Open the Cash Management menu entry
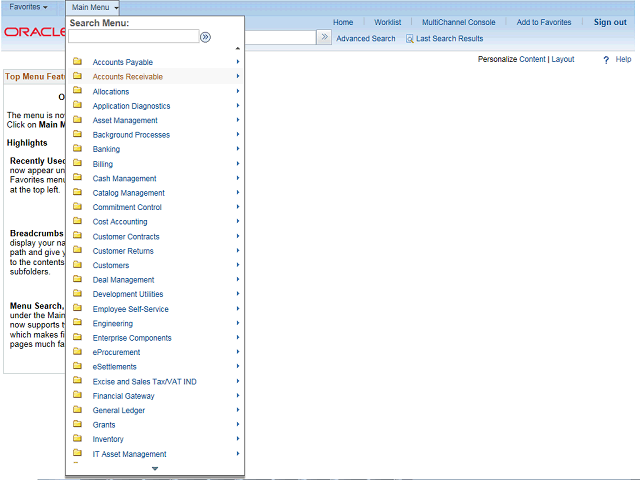The image size is (640, 480). pyautogui.click(x=124, y=178)
